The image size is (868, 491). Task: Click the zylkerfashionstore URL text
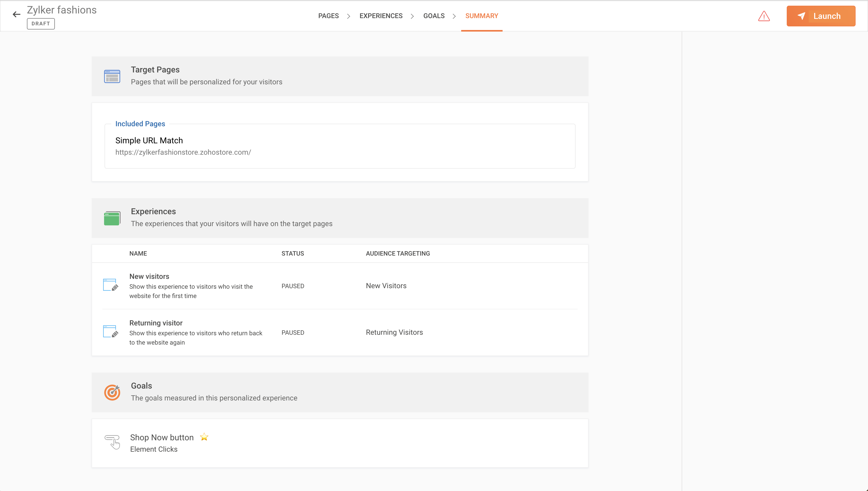tap(183, 152)
